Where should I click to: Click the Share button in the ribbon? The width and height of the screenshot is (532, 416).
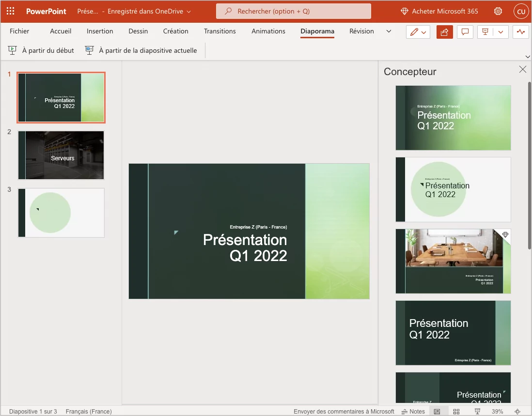[x=444, y=32]
